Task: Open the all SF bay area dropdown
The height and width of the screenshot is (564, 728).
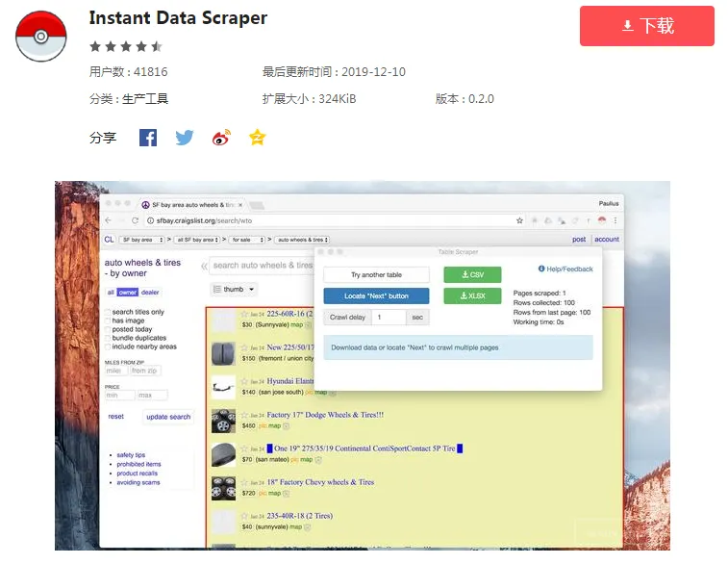Action: [198, 240]
